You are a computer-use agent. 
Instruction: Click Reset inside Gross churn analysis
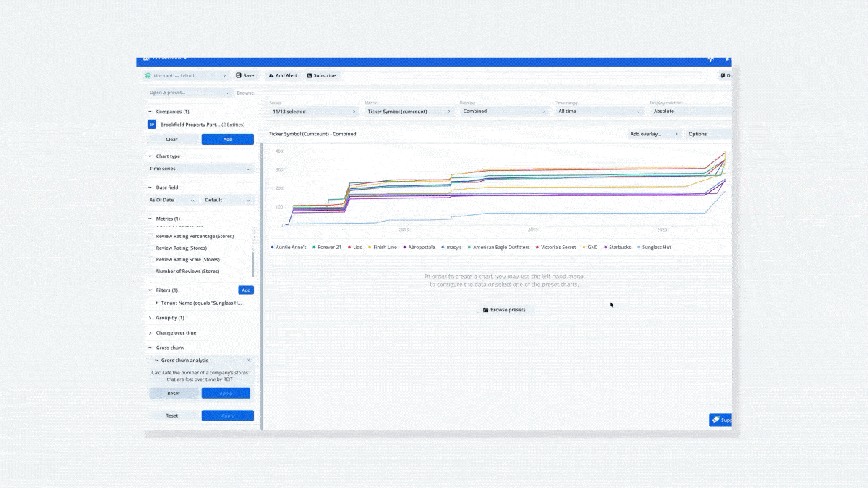pos(174,393)
